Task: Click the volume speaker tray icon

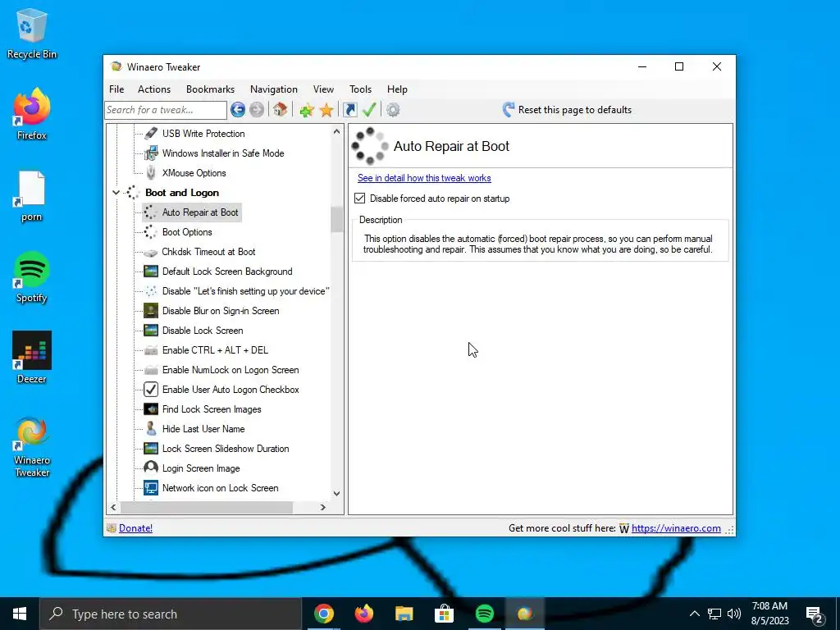Action: point(734,614)
